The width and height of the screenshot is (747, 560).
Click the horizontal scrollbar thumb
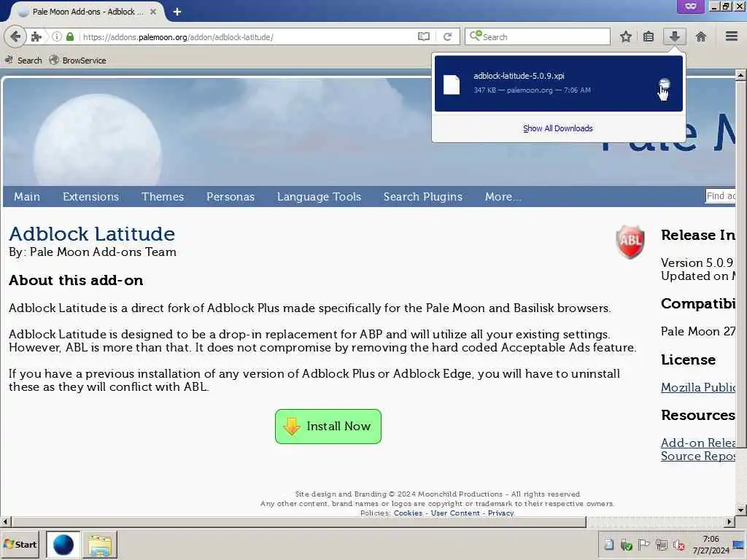point(298,522)
